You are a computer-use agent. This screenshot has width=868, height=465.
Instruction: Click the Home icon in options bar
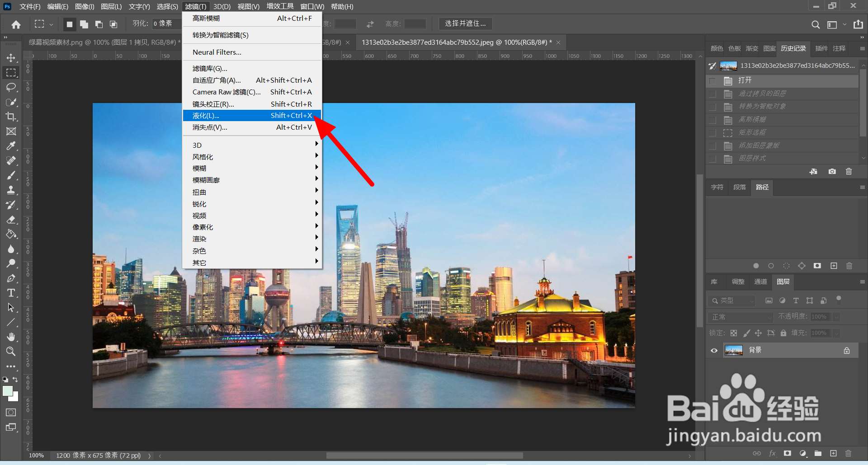click(16, 24)
